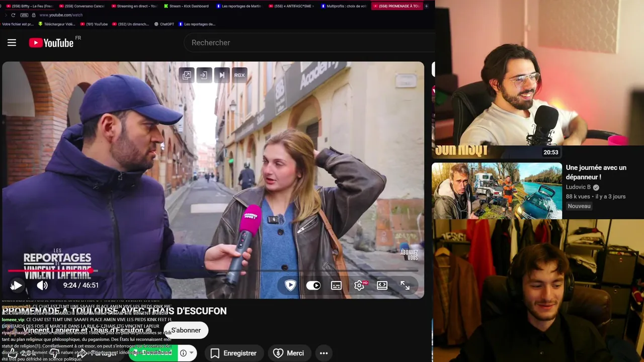Expand the download button dropdown arrow
The height and width of the screenshot is (362, 644).
click(x=191, y=353)
